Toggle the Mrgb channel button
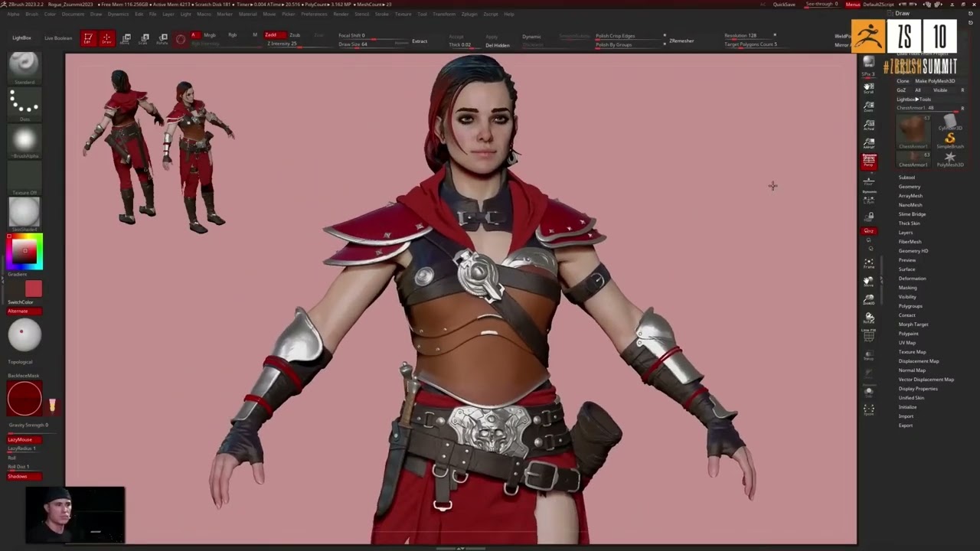 [x=210, y=34]
